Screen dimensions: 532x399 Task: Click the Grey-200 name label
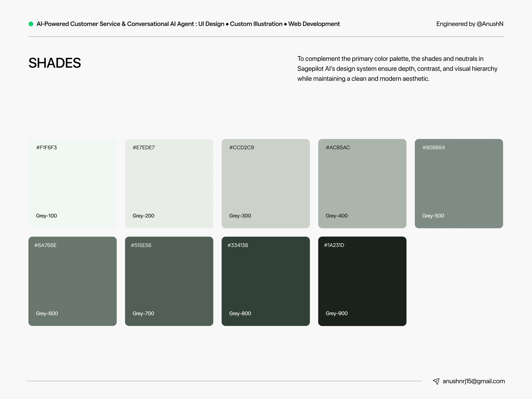pos(143,216)
